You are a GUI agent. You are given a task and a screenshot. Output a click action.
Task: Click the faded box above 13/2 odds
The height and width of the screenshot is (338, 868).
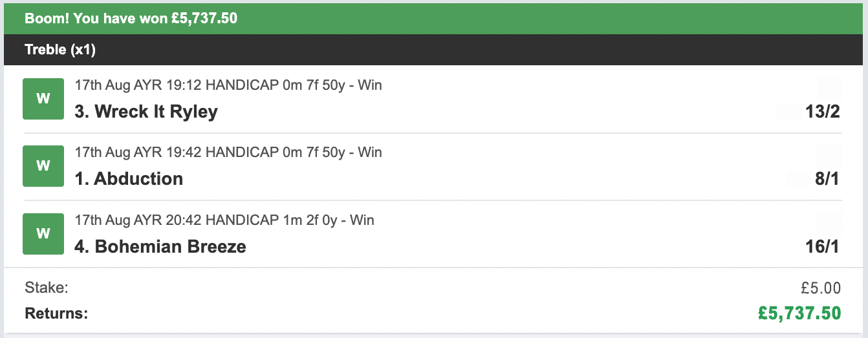click(x=829, y=87)
